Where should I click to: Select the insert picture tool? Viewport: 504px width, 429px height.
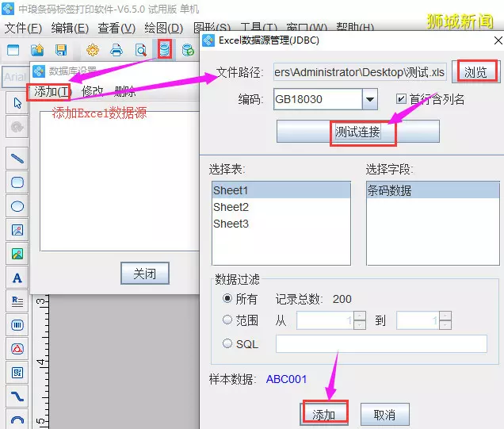[17, 230]
